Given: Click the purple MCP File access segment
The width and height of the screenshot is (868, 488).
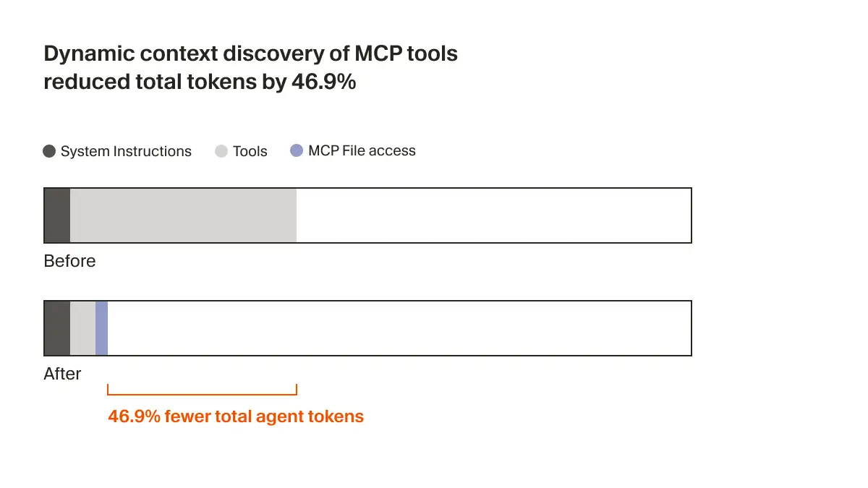Looking at the screenshot, I should pyautogui.click(x=101, y=328).
